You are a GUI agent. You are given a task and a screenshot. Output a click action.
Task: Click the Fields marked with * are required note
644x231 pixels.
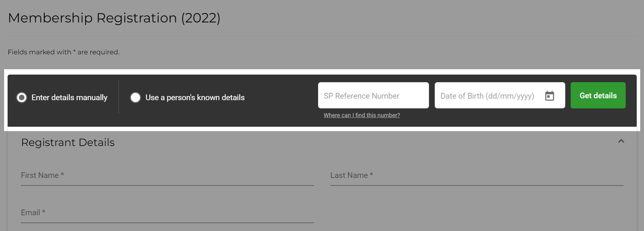64,52
